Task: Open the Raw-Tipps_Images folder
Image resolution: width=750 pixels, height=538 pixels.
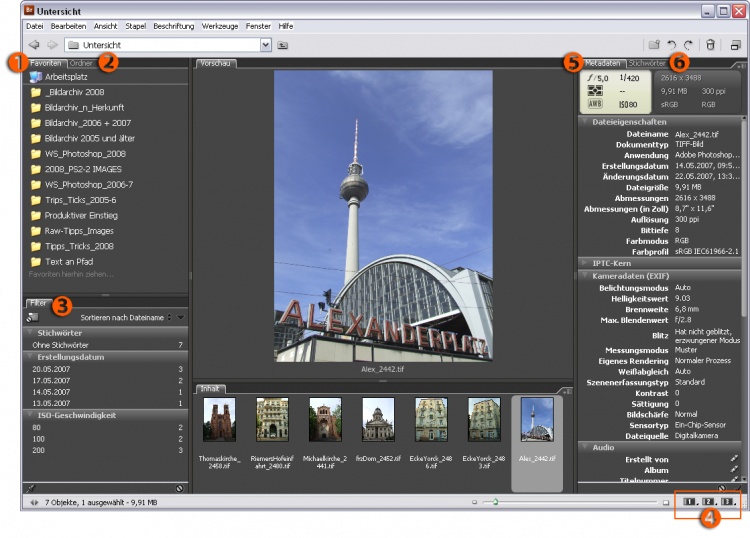Action: point(78,231)
